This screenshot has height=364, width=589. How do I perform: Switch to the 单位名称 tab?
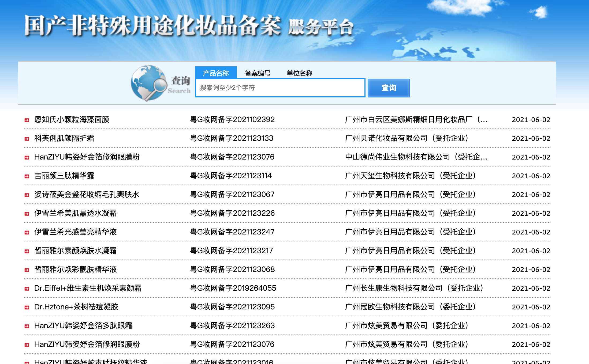[x=300, y=73]
